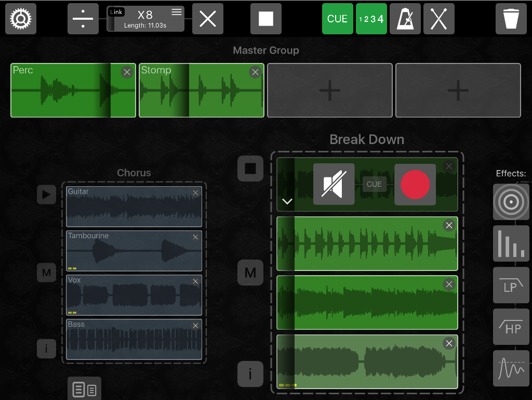
Task: Mute the Chorus group with M
Action: click(46, 273)
